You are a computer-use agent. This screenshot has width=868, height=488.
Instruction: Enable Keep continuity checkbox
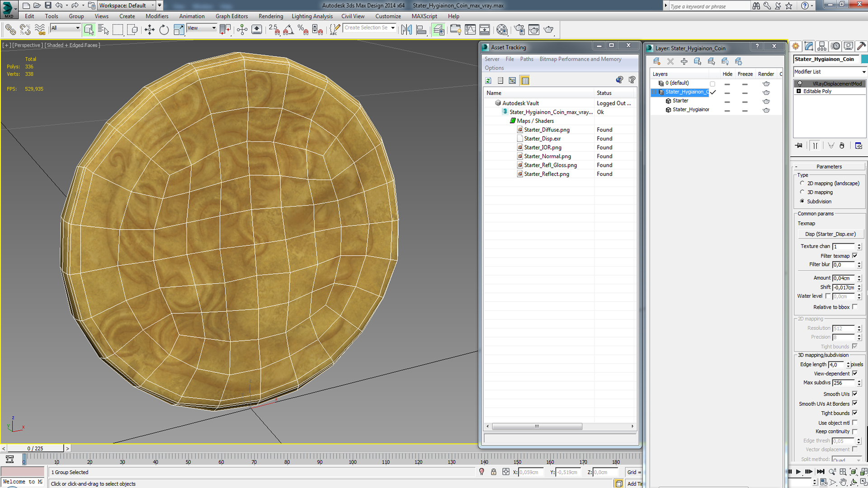[x=854, y=432]
